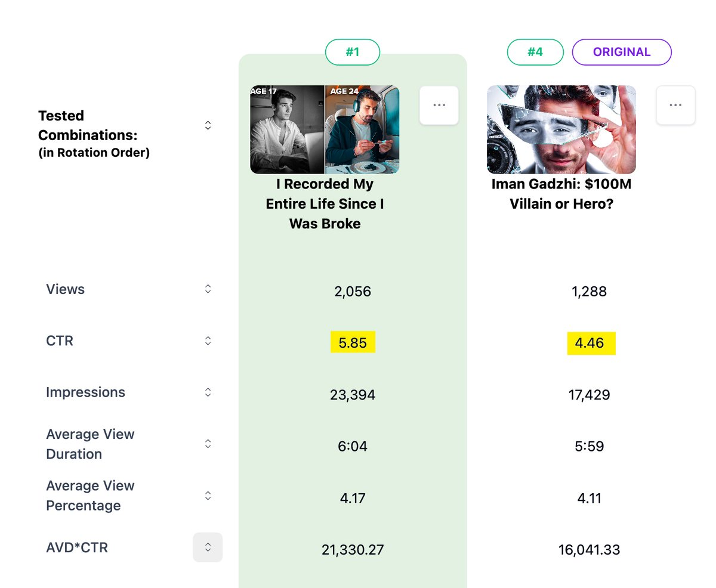
Task: Click the impressions value 23,394
Action: pyautogui.click(x=353, y=395)
